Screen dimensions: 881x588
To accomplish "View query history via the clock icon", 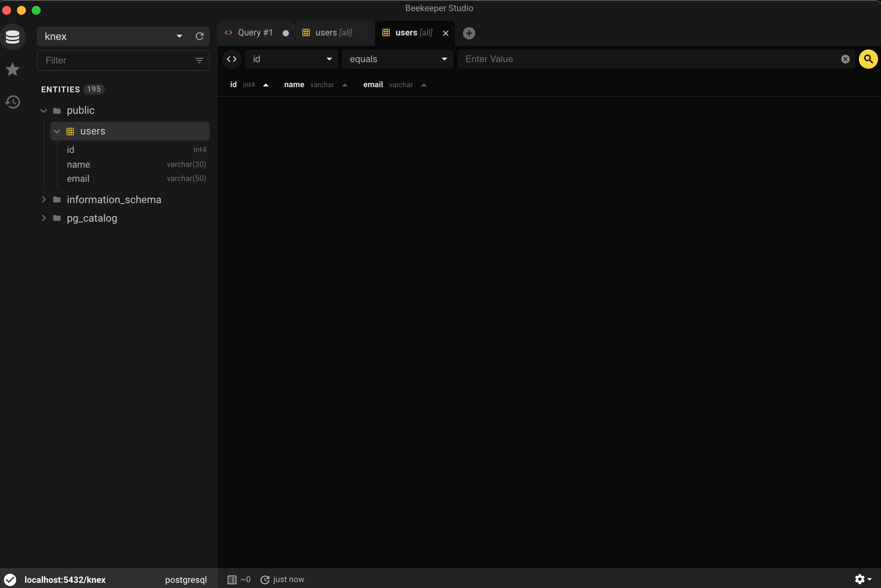I will pyautogui.click(x=13, y=102).
